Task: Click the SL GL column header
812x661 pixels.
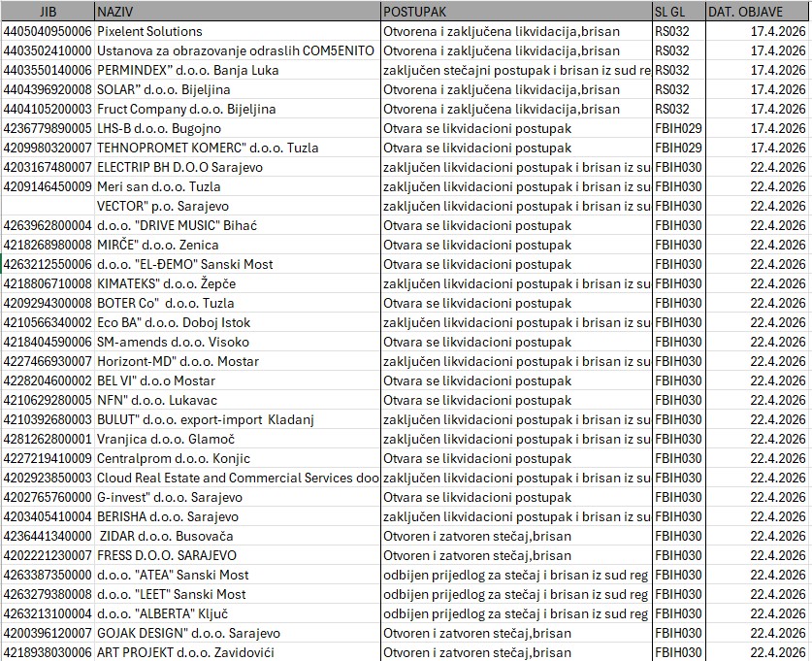Action: [x=678, y=12]
